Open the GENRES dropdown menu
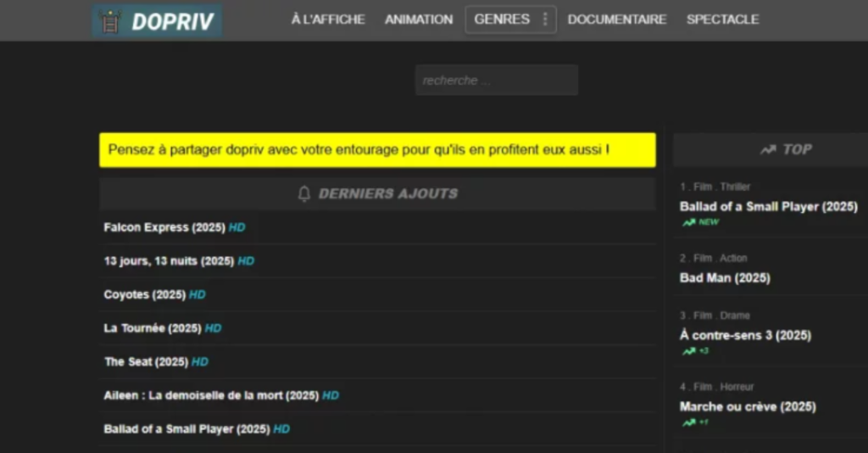 click(510, 20)
